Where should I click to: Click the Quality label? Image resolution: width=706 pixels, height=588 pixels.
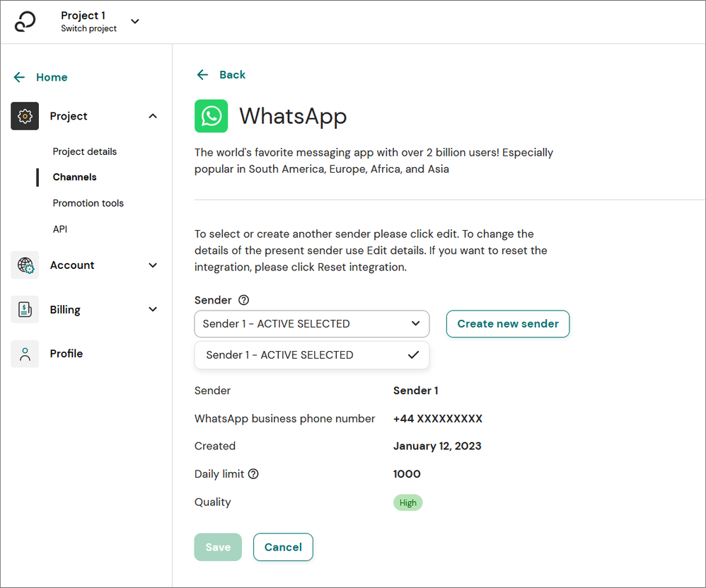pyautogui.click(x=212, y=502)
